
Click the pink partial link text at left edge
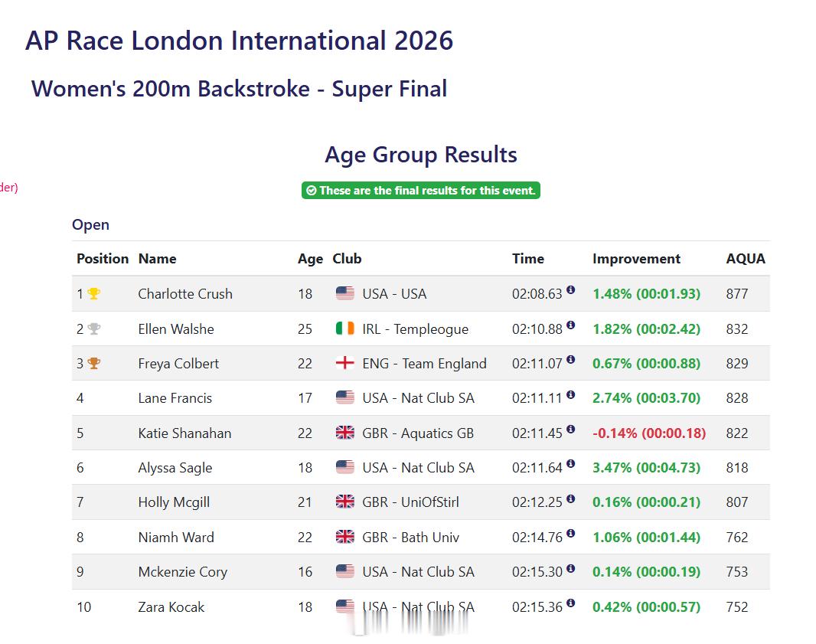point(9,188)
